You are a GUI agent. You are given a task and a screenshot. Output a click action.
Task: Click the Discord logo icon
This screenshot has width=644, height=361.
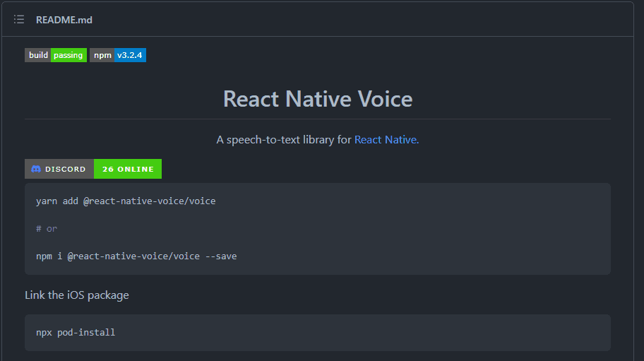click(x=36, y=169)
